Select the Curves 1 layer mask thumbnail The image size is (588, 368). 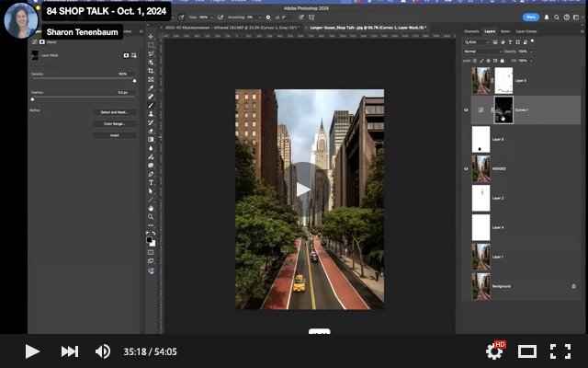[503, 110]
